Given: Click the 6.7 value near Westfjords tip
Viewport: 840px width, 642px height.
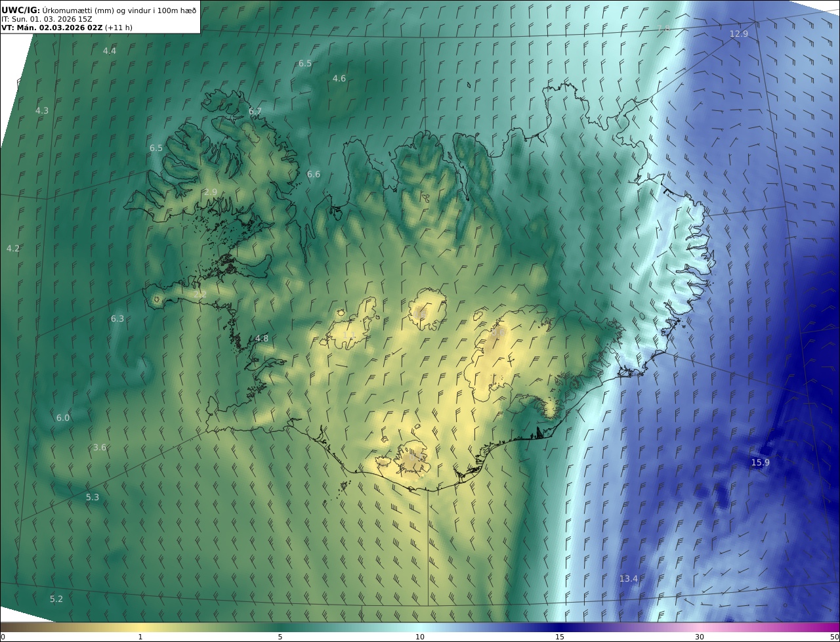Looking at the screenshot, I should pos(255,112).
